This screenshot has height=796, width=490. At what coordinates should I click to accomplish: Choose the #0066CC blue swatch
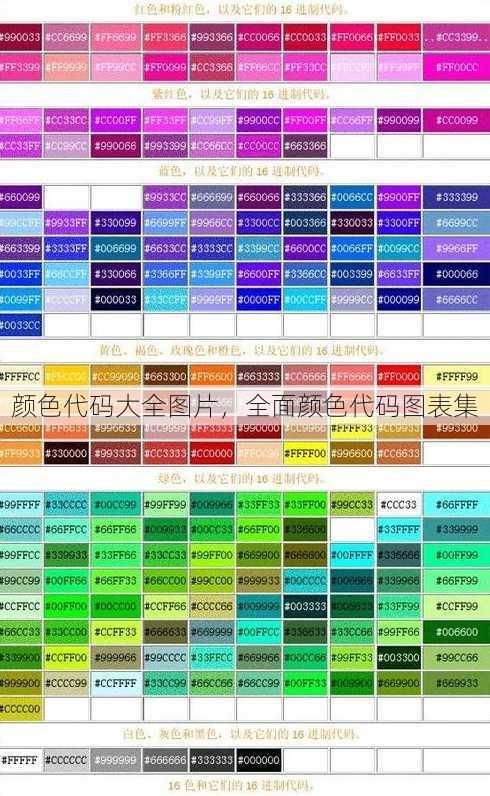[352, 197]
